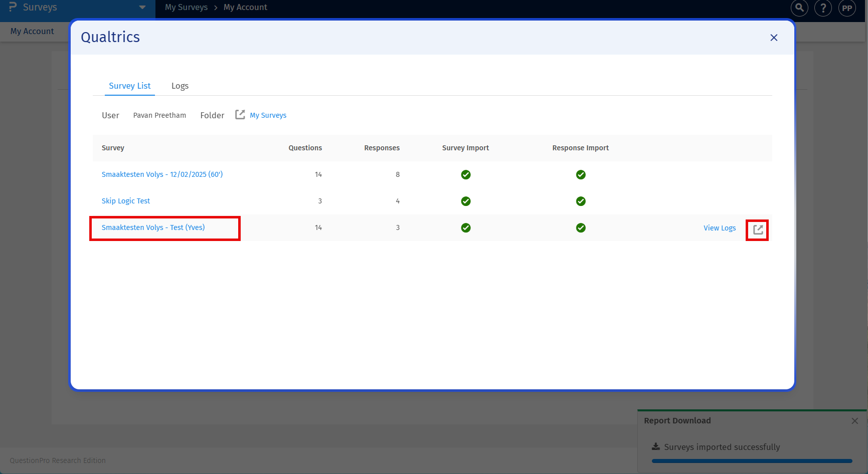Expand the Surveys product dropdown
This screenshot has width=868, height=474.
142,8
